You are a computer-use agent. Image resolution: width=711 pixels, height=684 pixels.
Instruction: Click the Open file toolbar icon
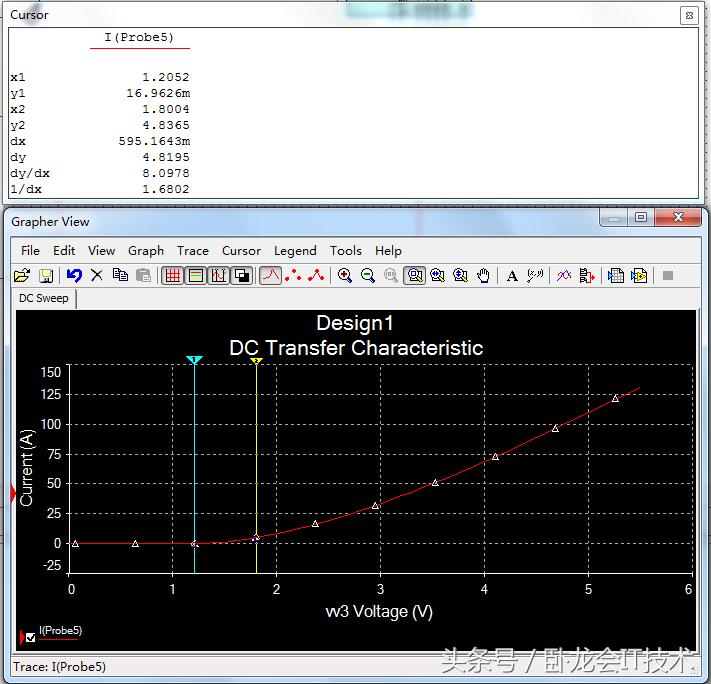point(22,276)
